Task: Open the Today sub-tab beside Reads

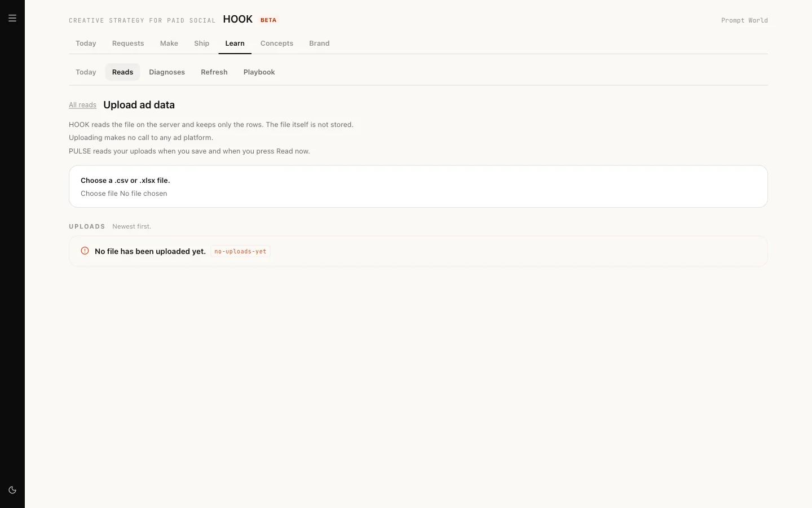Action: click(x=86, y=72)
